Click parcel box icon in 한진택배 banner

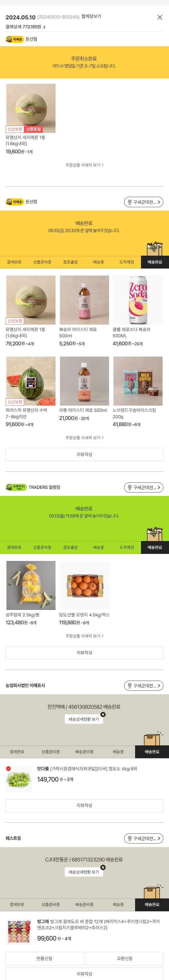[x=152, y=738]
